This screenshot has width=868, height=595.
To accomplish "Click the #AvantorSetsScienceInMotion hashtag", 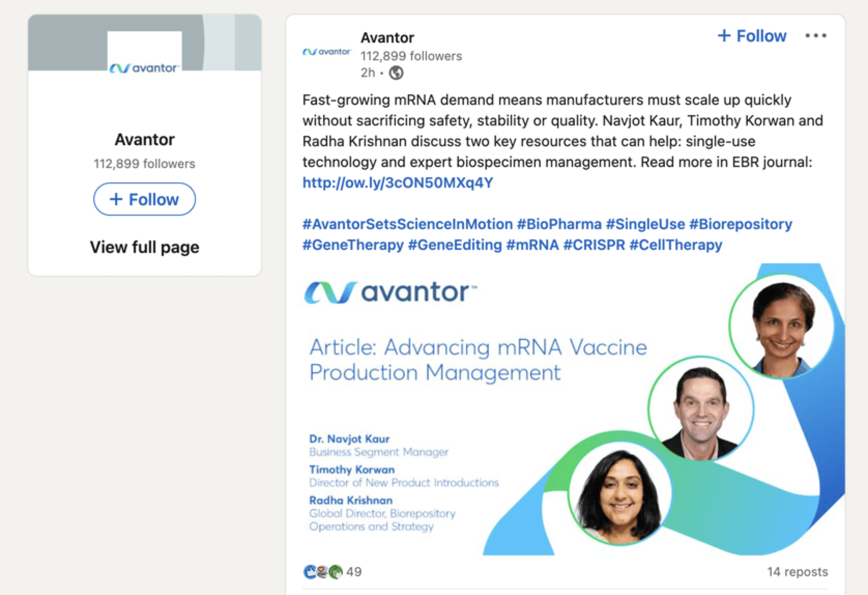I will point(408,224).
